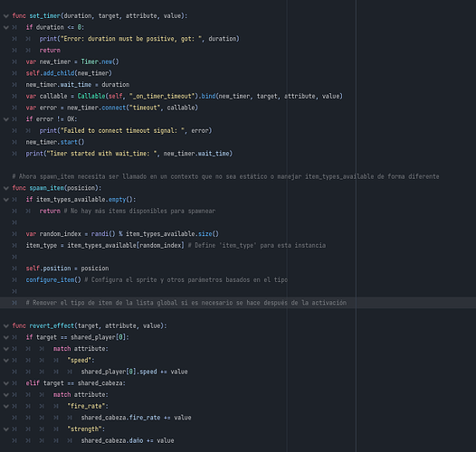Click the "timeout" string literal

pos(145,108)
